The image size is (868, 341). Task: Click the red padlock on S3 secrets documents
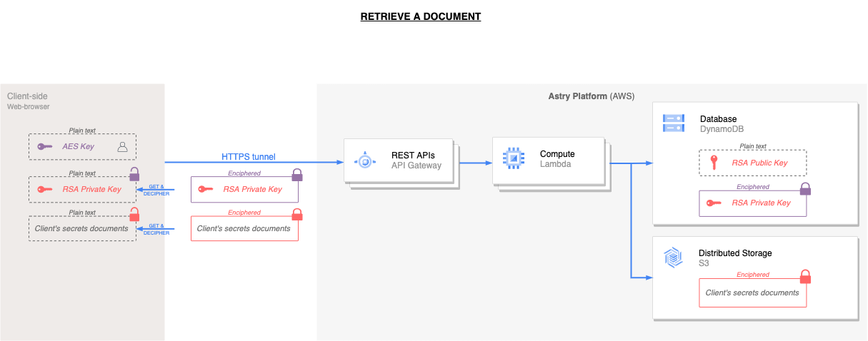click(805, 277)
